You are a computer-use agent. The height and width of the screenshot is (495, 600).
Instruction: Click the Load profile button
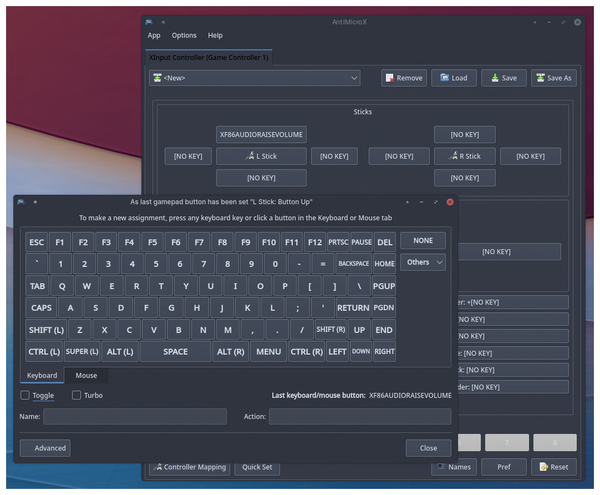(x=454, y=78)
